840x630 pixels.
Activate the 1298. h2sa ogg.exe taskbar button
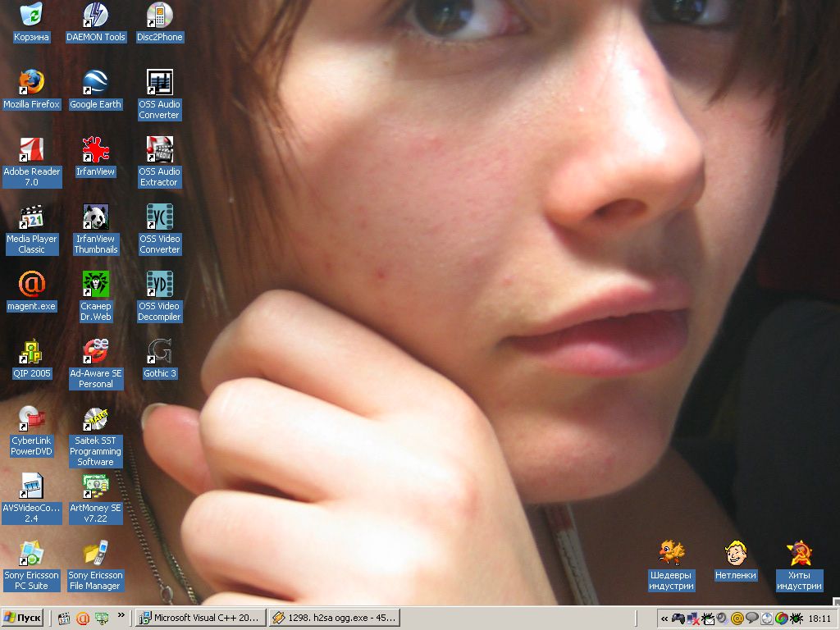[x=334, y=618]
